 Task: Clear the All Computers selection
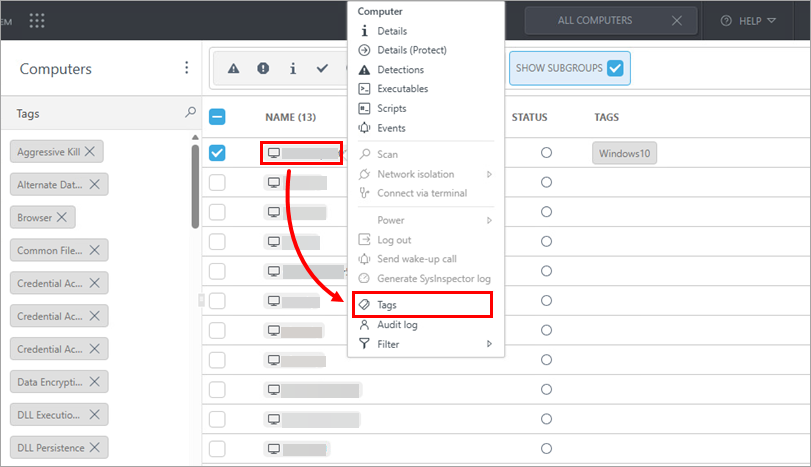coord(677,20)
